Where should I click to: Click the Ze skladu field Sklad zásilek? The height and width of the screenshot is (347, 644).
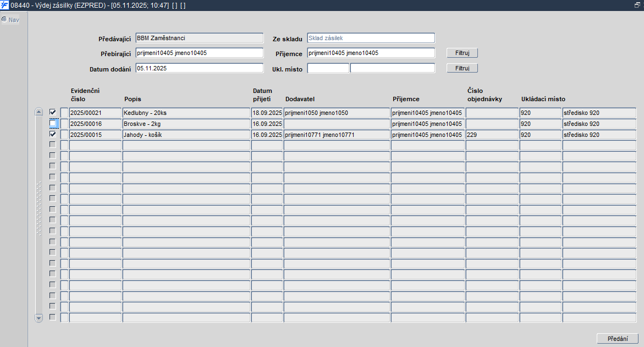pyautogui.click(x=371, y=38)
